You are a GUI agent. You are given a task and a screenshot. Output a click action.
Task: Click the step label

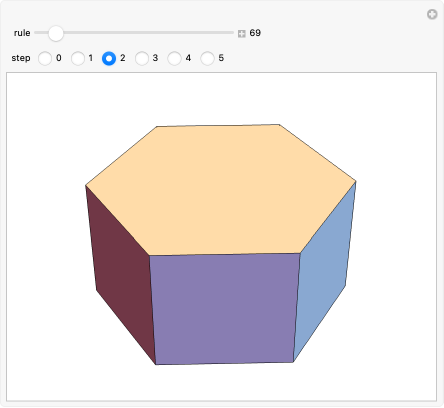pos(21,58)
